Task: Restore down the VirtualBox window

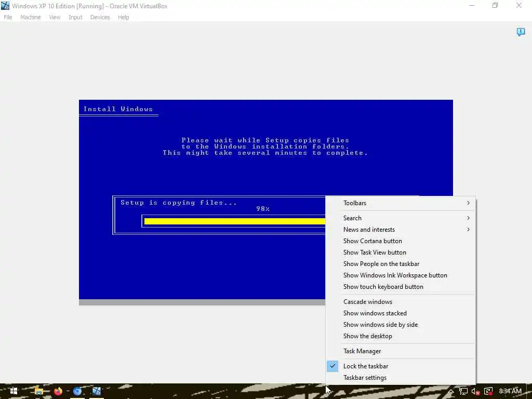Action: point(495,6)
